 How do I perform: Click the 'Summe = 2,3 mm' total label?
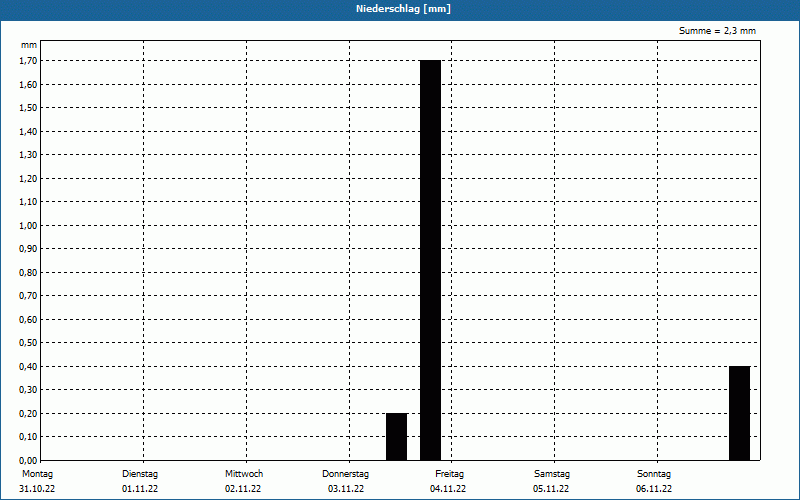(x=717, y=31)
